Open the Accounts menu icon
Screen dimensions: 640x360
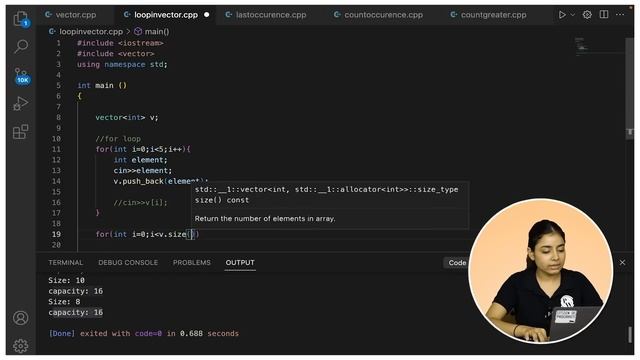20,318
